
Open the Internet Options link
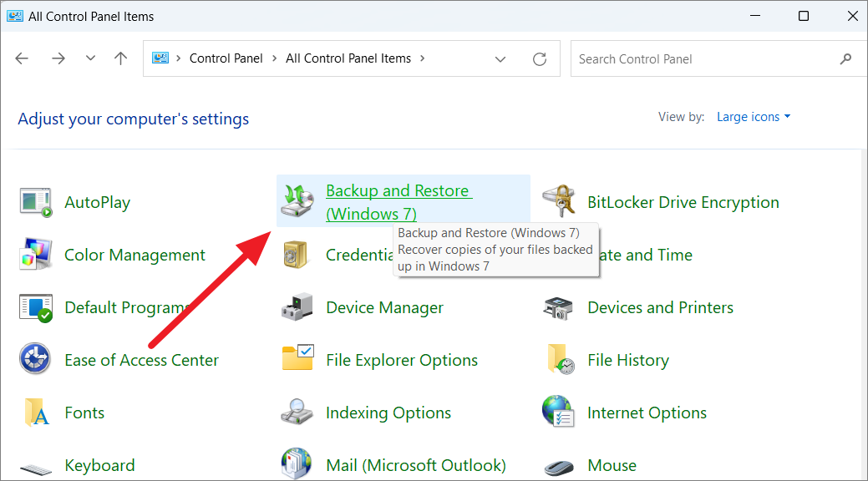pyautogui.click(x=647, y=413)
